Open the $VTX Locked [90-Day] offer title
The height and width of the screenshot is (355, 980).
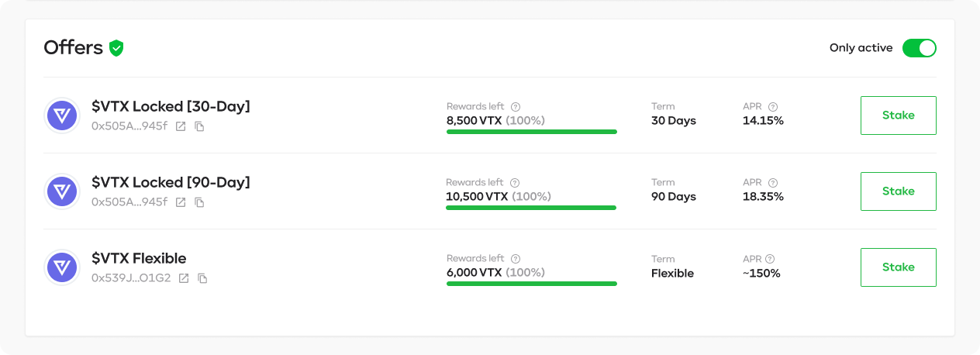click(x=171, y=182)
